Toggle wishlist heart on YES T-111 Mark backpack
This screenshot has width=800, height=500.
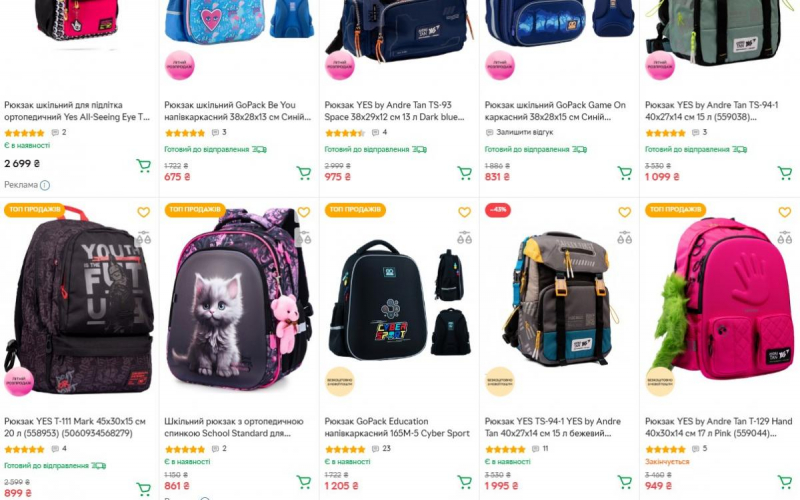click(143, 212)
